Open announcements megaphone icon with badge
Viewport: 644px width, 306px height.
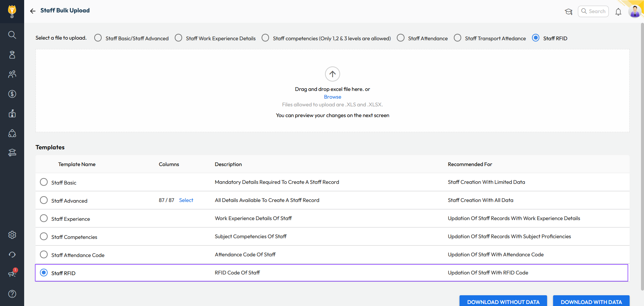pyautogui.click(x=12, y=274)
